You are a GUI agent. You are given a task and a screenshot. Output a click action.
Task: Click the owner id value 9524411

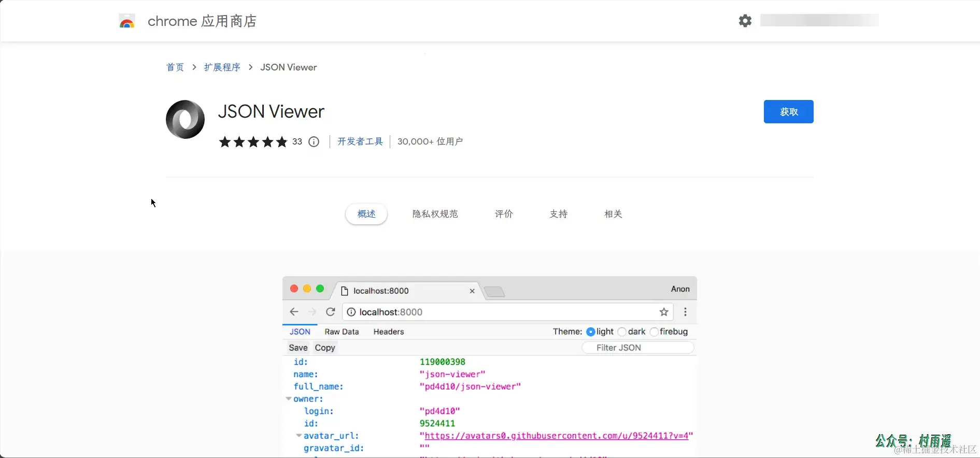tap(437, 423)
